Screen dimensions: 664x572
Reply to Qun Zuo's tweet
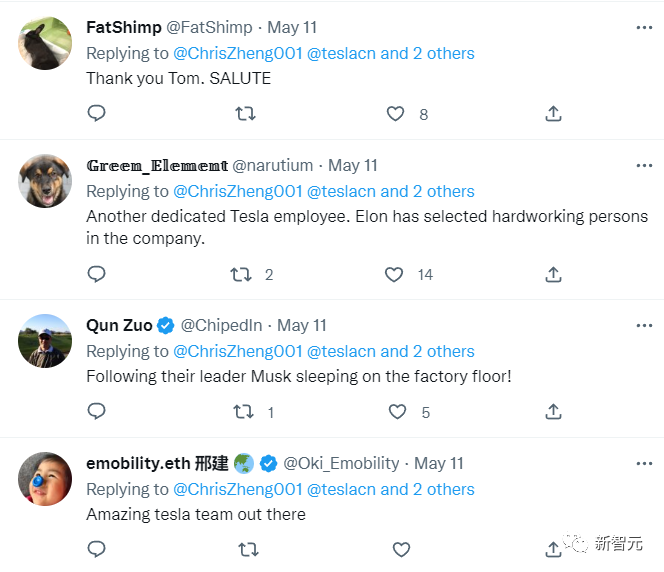[x=96, y=411]
